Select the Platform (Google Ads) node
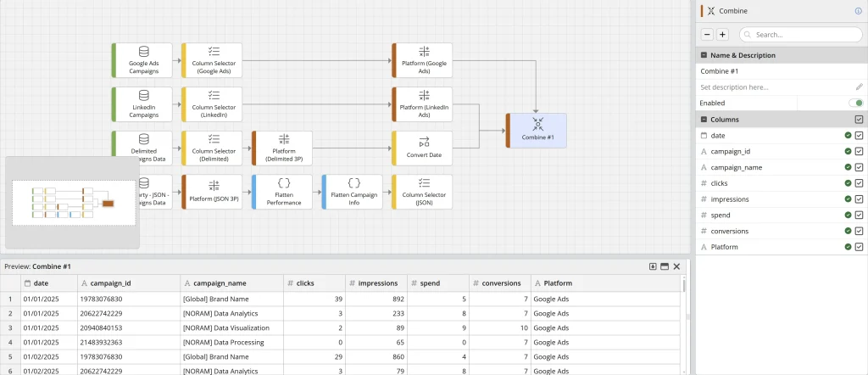The height and width of the screenshot is (375, 868). (422, 60)
